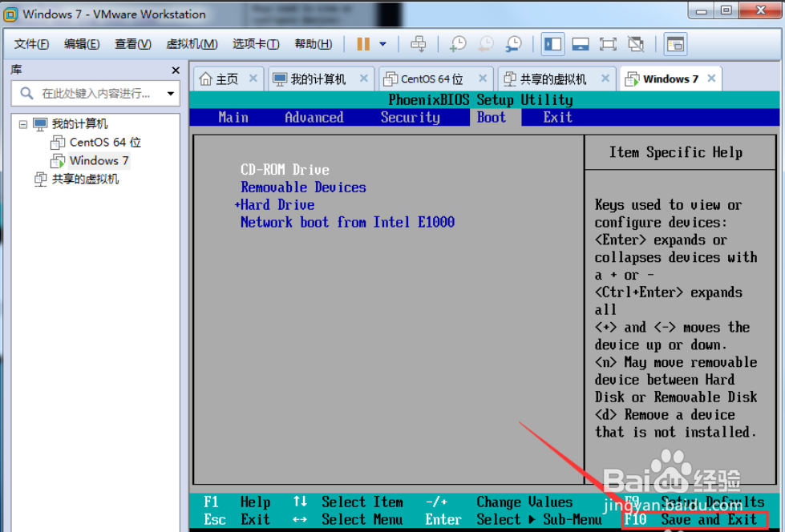Open the library search filter dropdown
The height and width of the screenshot is (532, 785).
point(171,94)
